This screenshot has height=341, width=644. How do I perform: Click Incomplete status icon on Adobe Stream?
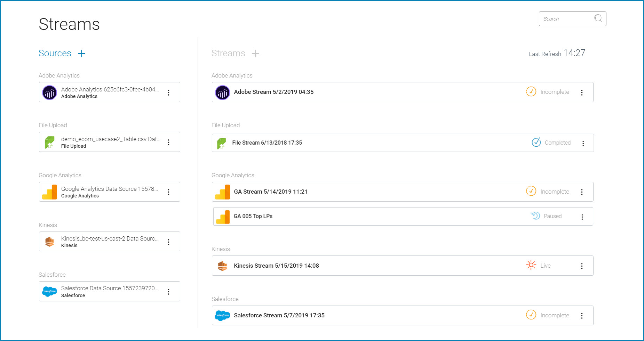click(531, 91)
